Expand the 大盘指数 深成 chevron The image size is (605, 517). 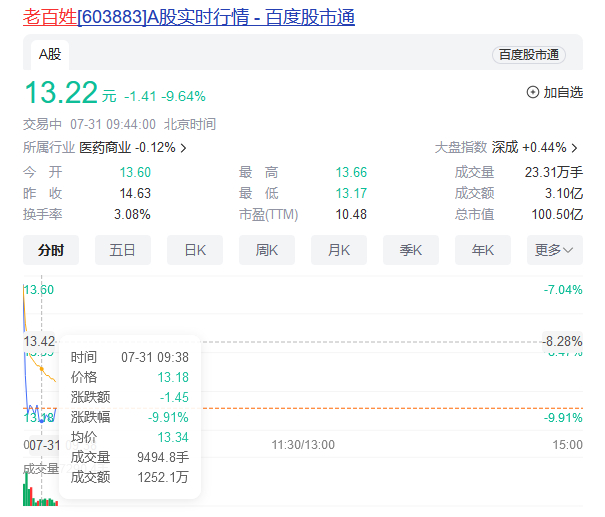(x=574, y=148)
